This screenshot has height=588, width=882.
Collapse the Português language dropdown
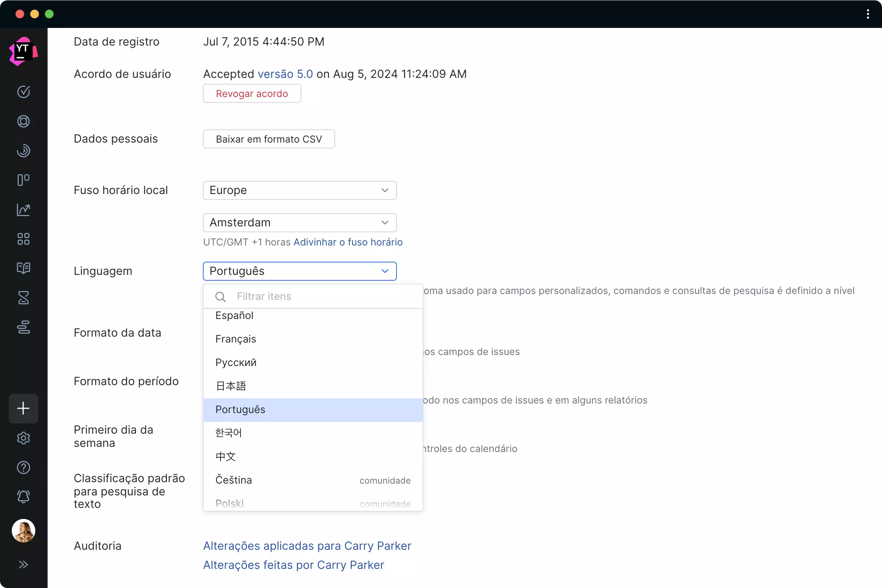299,271
